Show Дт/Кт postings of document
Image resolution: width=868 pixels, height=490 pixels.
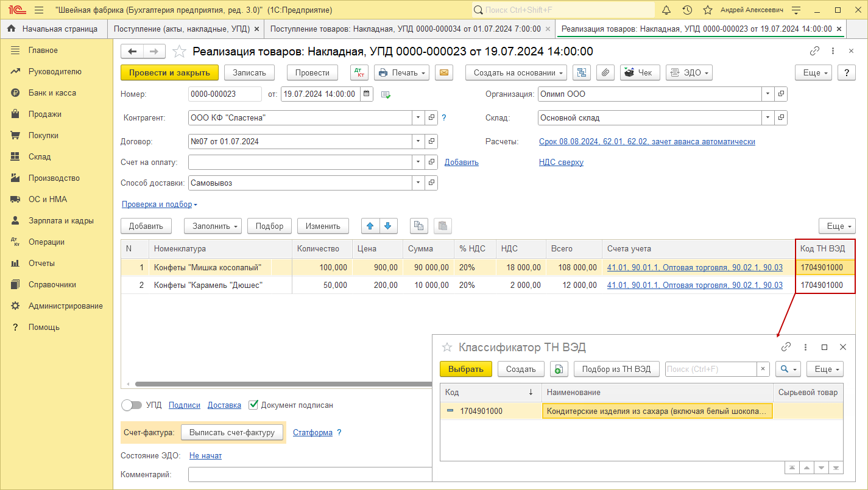click(x=359, y=72)
